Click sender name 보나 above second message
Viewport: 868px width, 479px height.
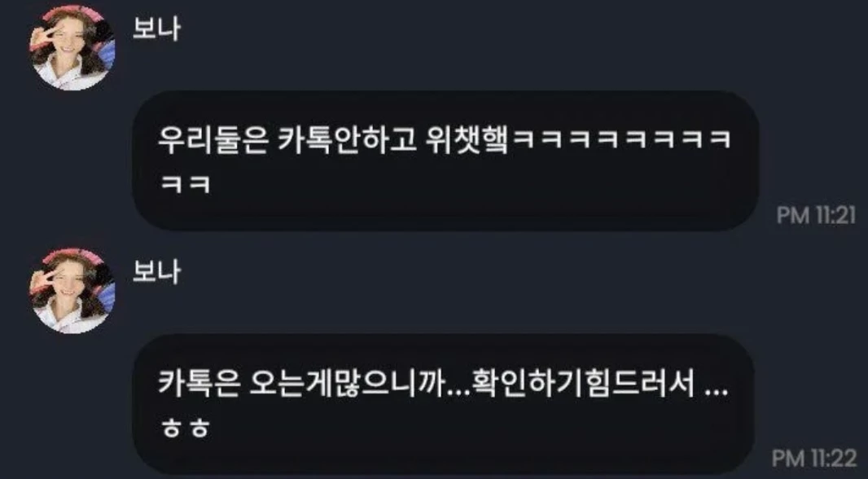[156, 272]
